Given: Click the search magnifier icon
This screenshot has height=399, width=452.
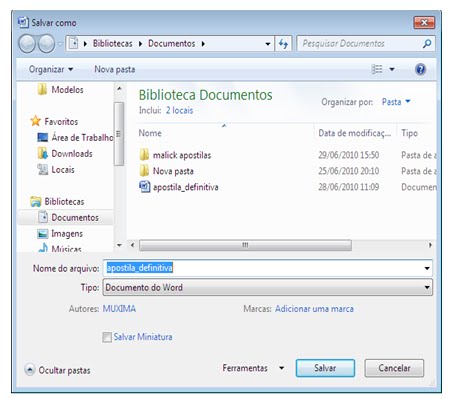Looking at the screenshot, I should (x=427, y=44).
